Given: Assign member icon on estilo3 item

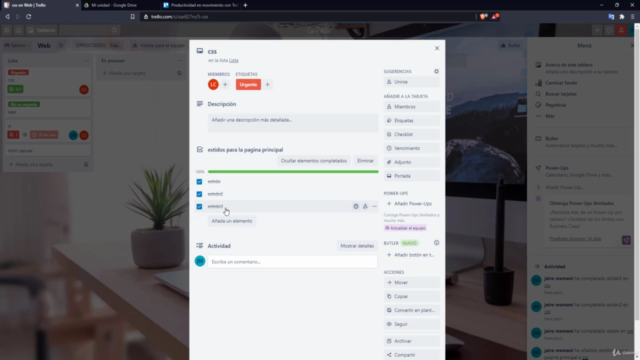Looking at the screenshot, I should [x=365, y=207].
